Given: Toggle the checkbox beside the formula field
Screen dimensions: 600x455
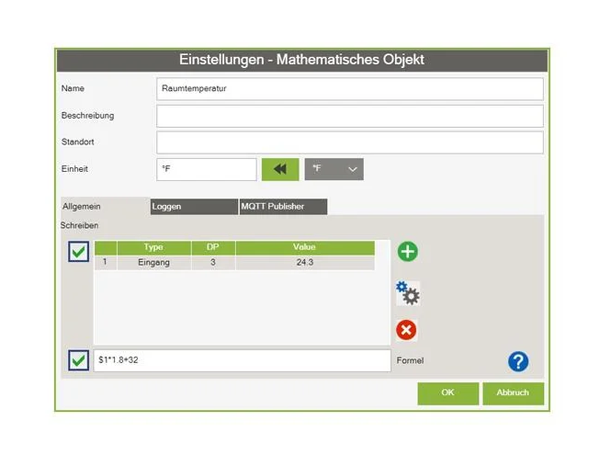Looking at the screenshot, I should point(79,360).
